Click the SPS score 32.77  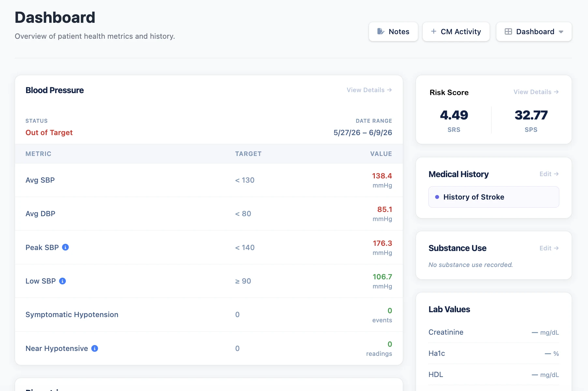[x=531, y=115]
